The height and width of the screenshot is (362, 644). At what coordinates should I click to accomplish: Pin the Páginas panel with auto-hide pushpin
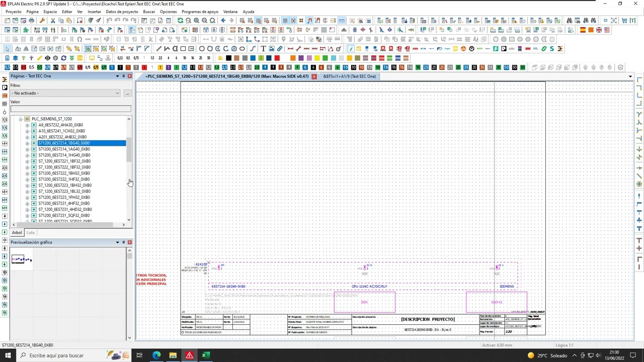[123, 76]
